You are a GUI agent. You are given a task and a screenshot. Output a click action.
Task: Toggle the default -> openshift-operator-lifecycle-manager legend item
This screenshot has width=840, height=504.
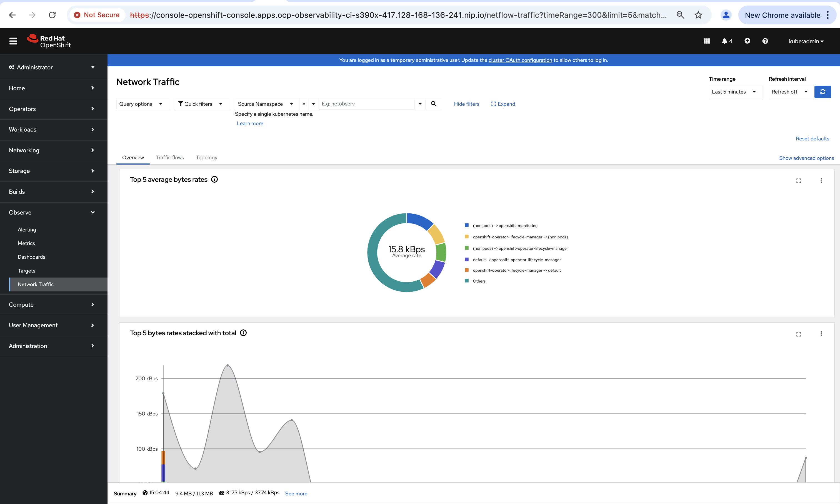coord(516,260)
